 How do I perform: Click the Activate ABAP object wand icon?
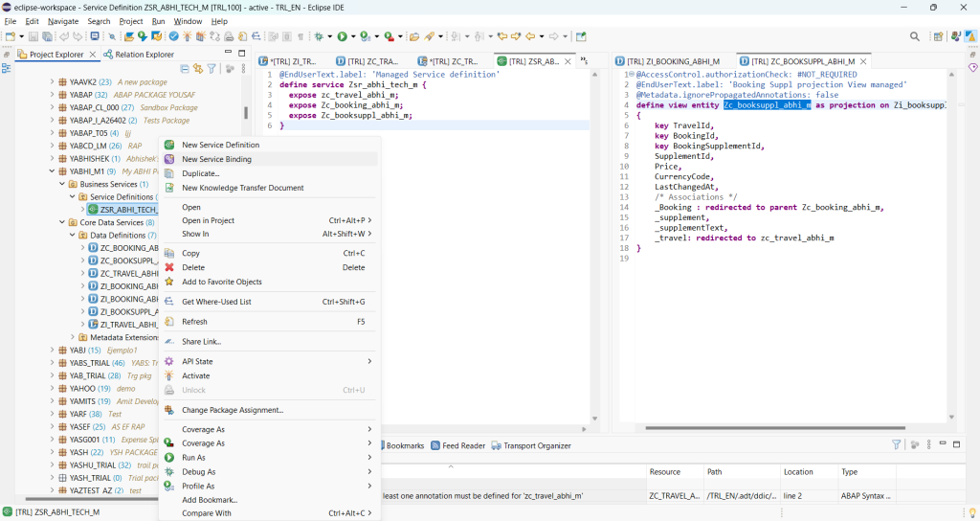tap(187, 37)
